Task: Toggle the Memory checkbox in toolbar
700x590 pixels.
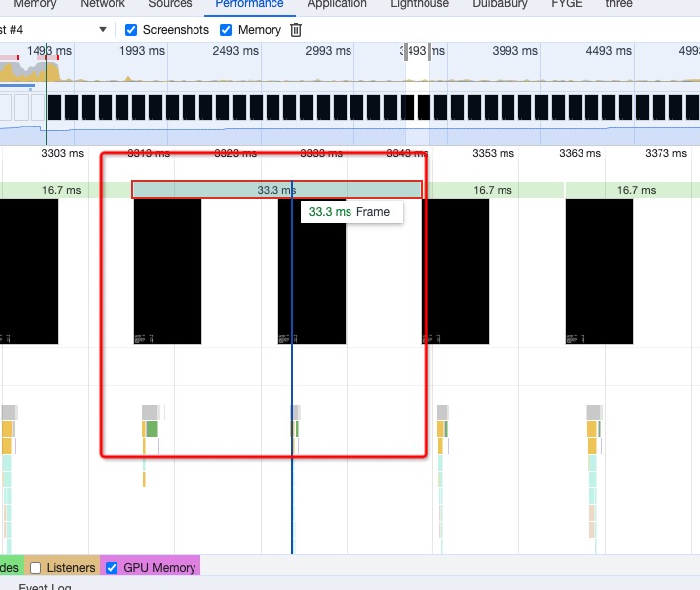Action: click(x=226, y=30)
